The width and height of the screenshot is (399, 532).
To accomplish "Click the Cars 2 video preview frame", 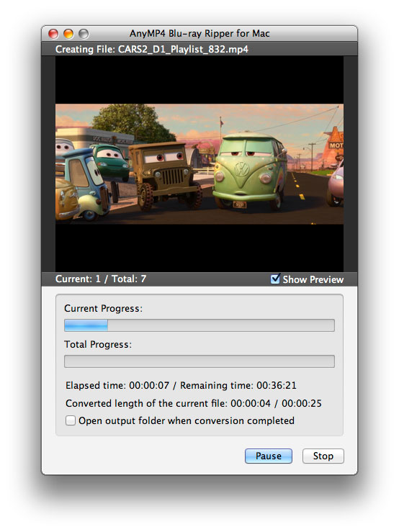I will coord(199,164).
